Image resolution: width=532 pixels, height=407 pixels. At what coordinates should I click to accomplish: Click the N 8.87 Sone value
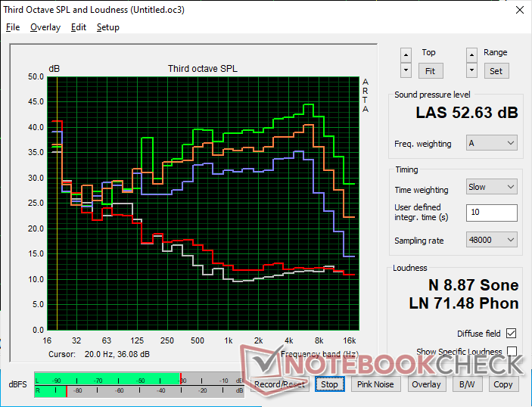[473, 285]
